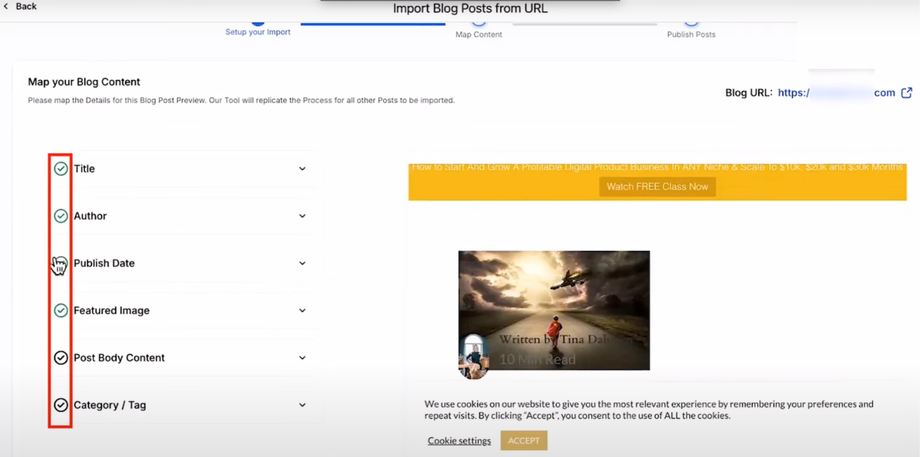Screen dimensions: 920x457
Task: Select the blog post featured image preview
Action: pyautogui.click(x=554, y=310)
